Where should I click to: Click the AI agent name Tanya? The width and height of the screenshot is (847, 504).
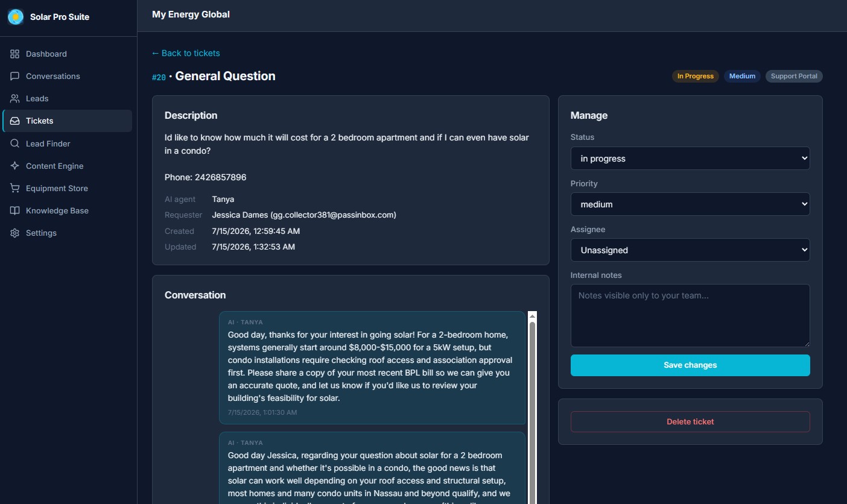(223, 199)
